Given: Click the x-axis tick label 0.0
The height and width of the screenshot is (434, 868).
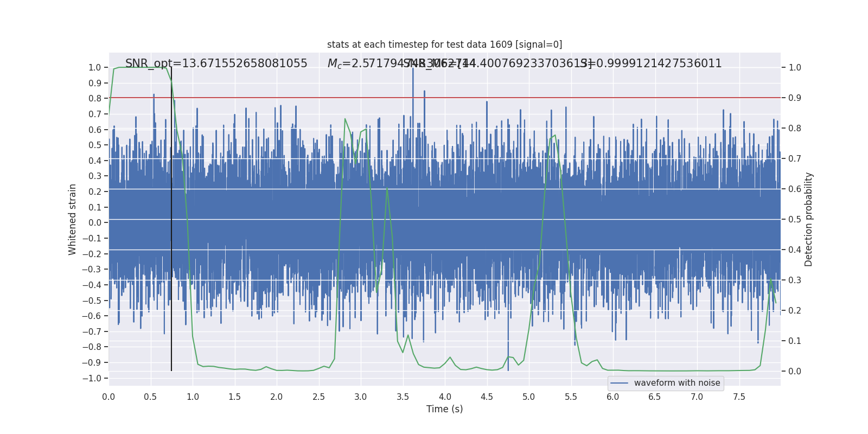Looking at the screenshot, I should [108, 397].
